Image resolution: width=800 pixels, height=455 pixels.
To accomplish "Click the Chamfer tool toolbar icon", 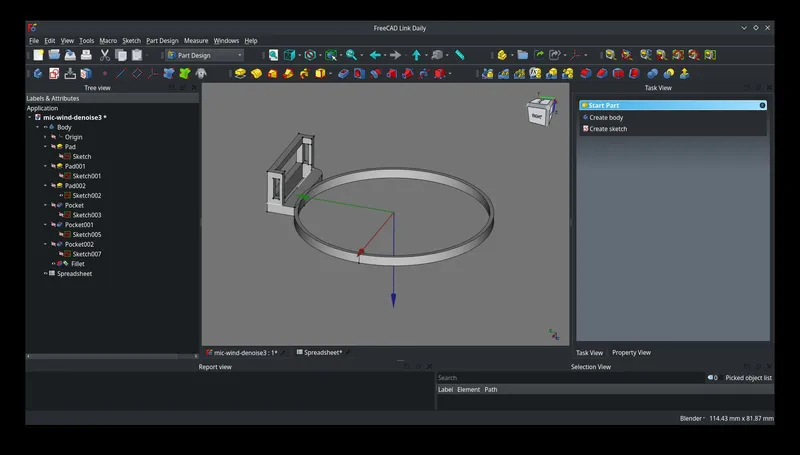I will 602,74.
